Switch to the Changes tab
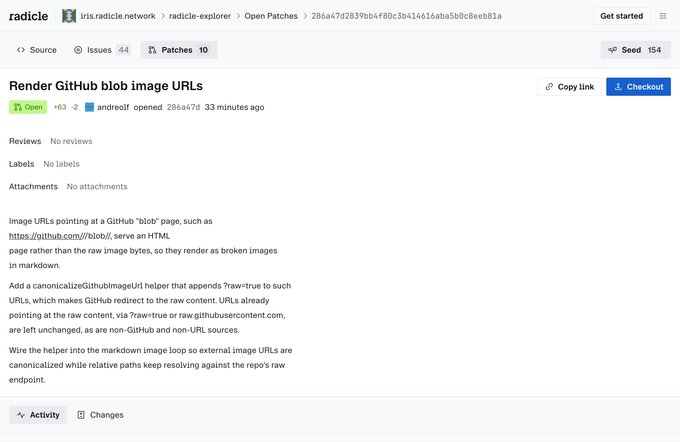680x442 pixels. [100, 415]
